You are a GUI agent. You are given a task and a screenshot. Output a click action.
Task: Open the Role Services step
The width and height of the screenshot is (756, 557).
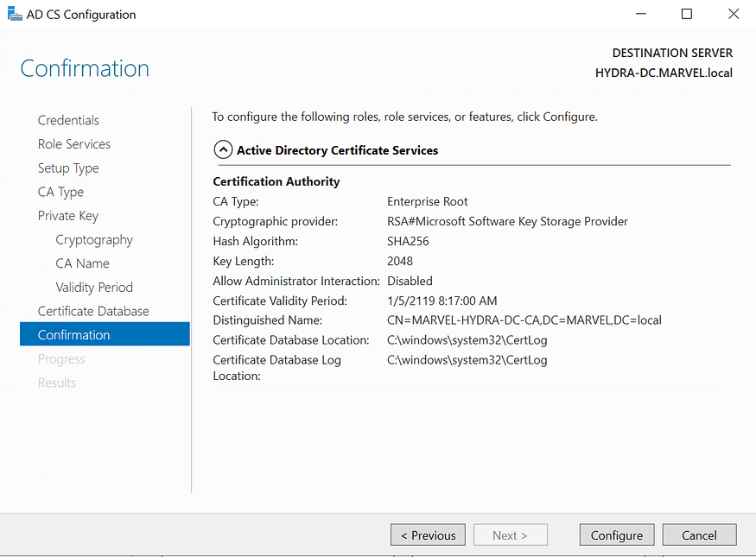click(x=73, y=144)
